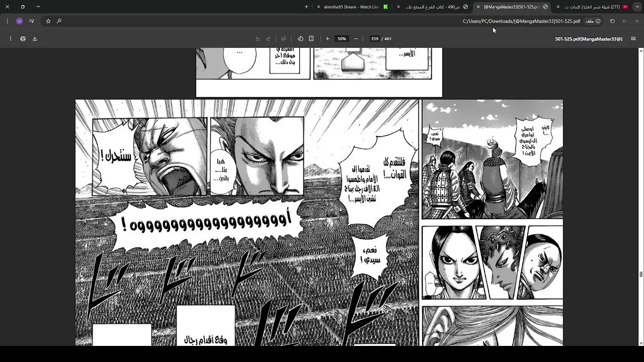Screen dimensions: 644x362
Task: Switch to the MangaMaster33 501-525 PDF tab
Action: pos(512,7)
